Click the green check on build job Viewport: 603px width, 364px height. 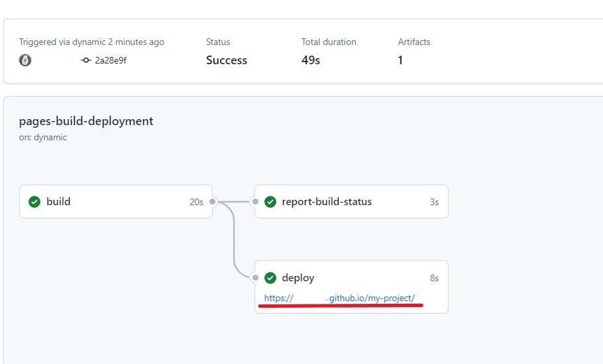tap(34, 202)
